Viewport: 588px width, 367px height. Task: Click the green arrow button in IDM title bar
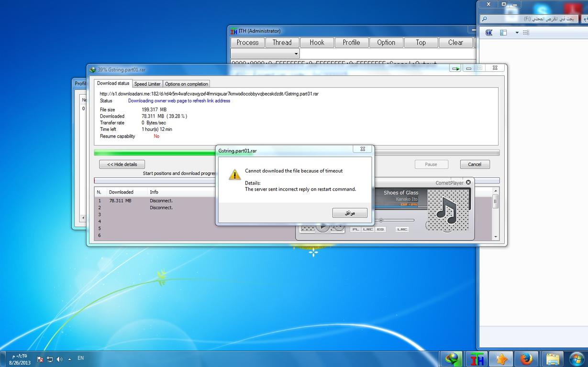tap(455, 69)
